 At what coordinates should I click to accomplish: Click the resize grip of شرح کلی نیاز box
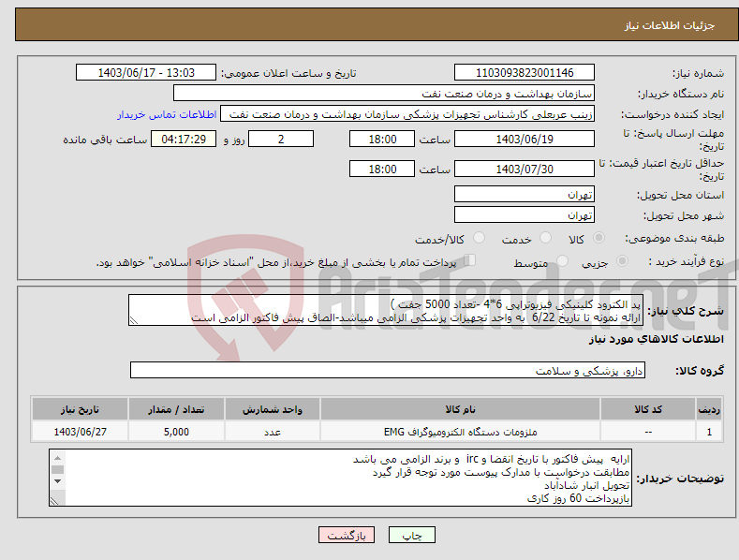(x=134, y=320)
